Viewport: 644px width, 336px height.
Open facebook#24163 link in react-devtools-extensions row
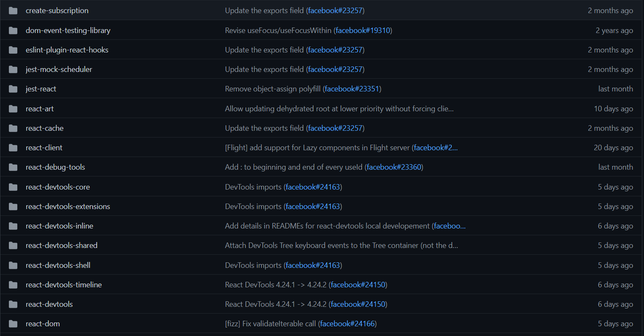point(313,207)
